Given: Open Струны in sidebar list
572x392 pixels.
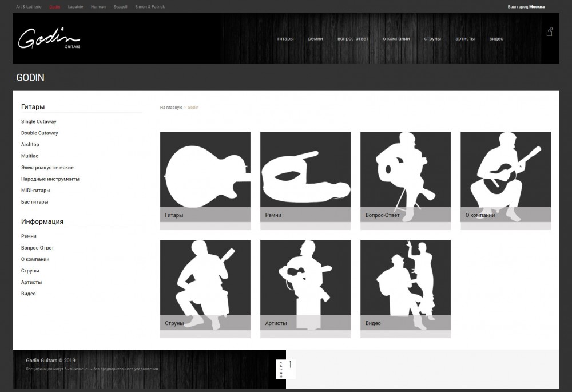Looking at the screenshot, I should click(30, 271).
